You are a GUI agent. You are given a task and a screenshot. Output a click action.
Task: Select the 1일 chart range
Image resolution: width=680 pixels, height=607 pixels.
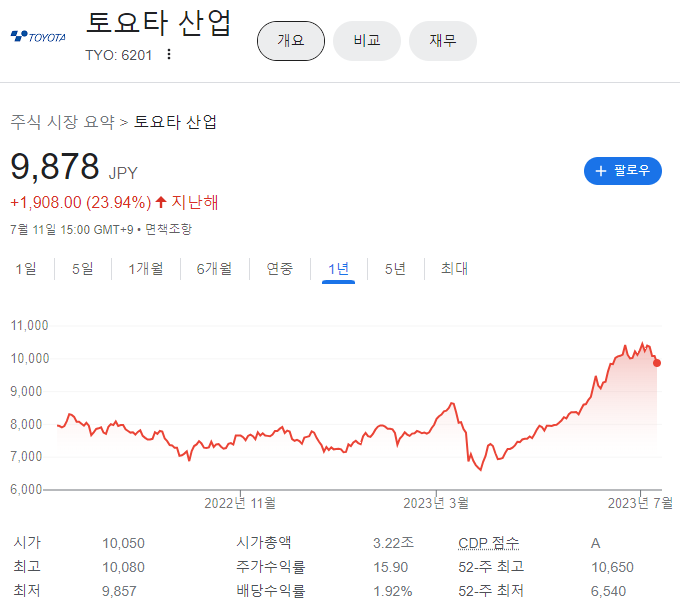[x=26, y=269]
